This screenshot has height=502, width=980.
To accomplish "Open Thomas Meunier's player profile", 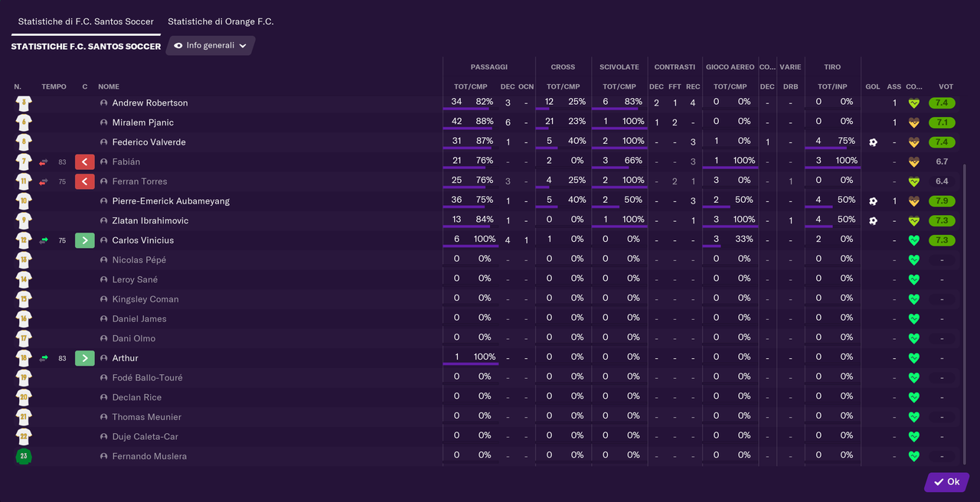I will [147, 417].
